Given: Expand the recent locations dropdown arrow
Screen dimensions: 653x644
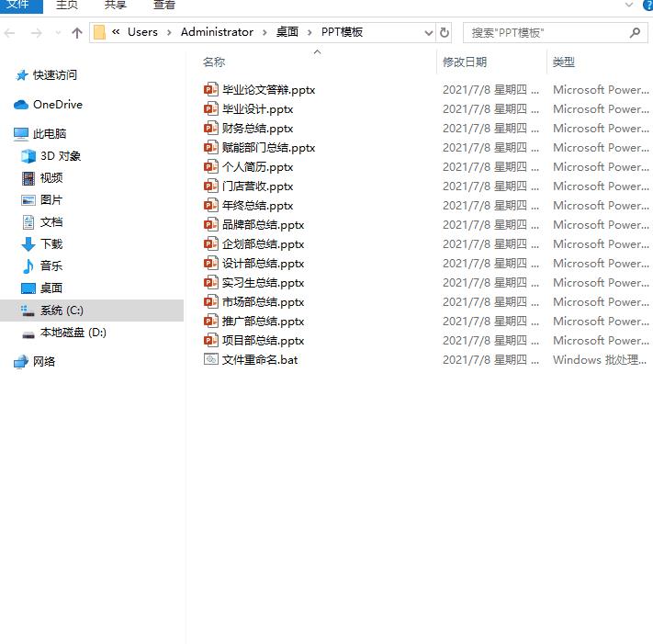Looking at the screenshot, I should click(x=57, y=33).
